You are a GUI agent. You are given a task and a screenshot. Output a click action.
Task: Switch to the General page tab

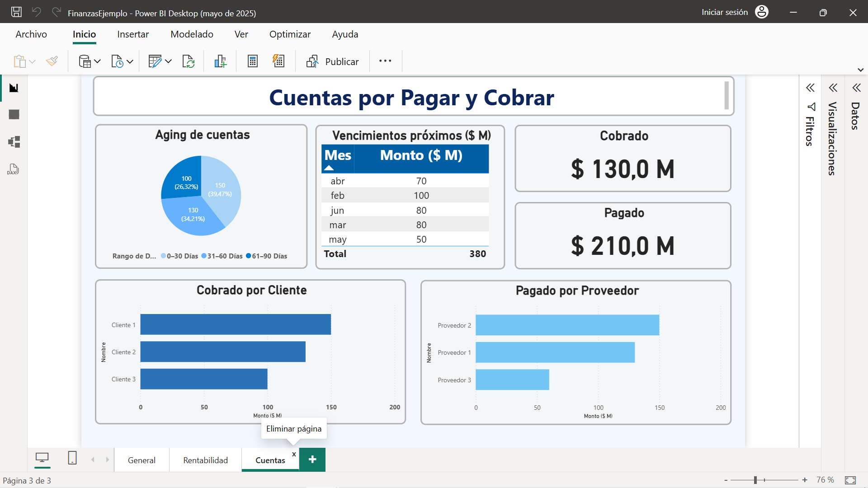click(x=142, y=460)
